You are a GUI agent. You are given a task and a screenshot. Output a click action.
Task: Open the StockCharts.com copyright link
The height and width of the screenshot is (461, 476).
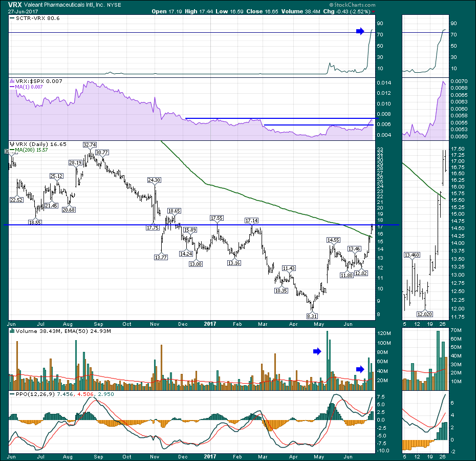[353, 5]
